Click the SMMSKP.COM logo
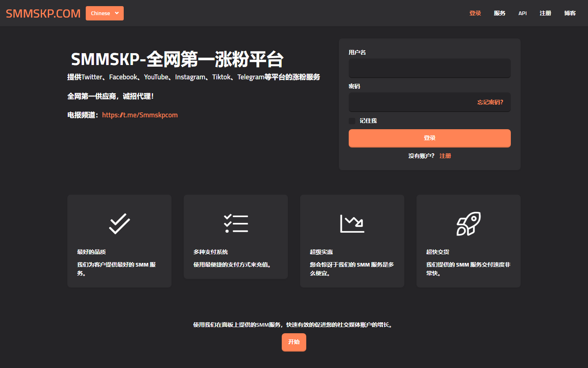Image resolution: width=588 pixels, height=368 pixels. point(42,13)
